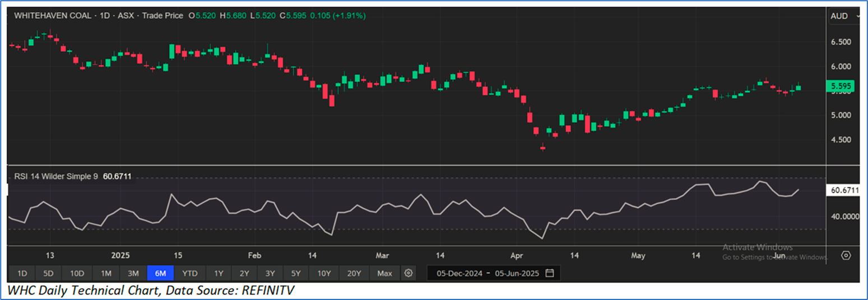Click the Feb date axis label
868x300 pixels.
(x=254, y=255)
